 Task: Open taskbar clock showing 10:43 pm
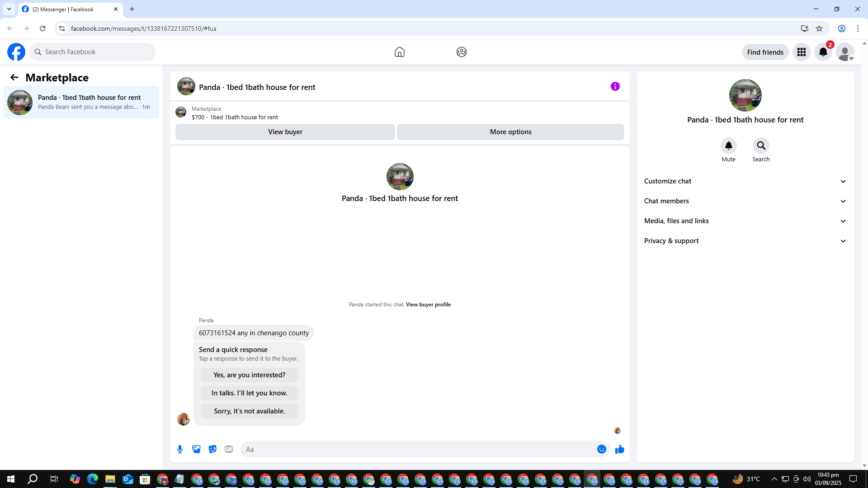click(828, 479)
